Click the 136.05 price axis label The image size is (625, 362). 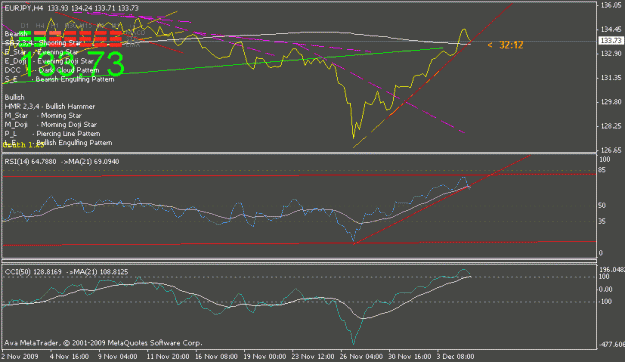pyautogui.click(x=611, y=5)
